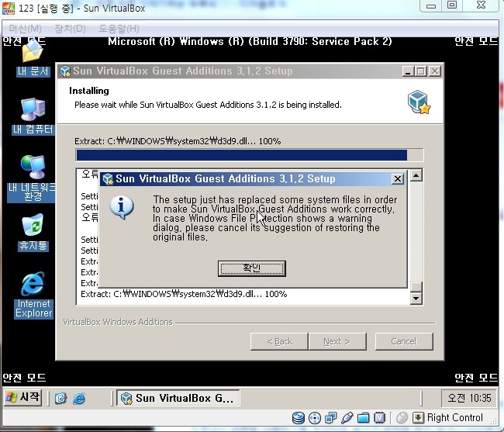Image resolution: width=504 pixels, height=432 pixels.
Task: Activate the Sun VirtualBox G... taskbar button
Action: click(178, 398)
